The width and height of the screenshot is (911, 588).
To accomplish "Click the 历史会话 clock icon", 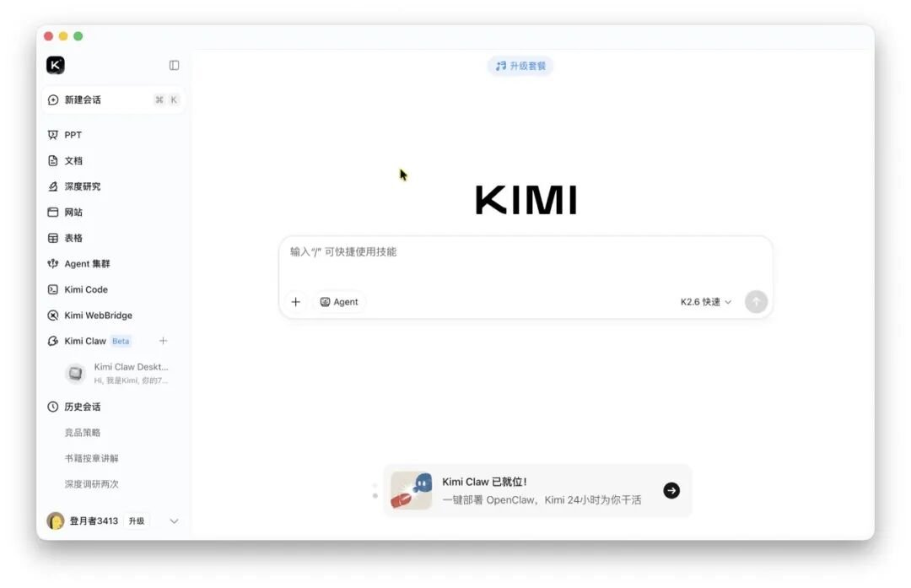I will coord(53,407).
